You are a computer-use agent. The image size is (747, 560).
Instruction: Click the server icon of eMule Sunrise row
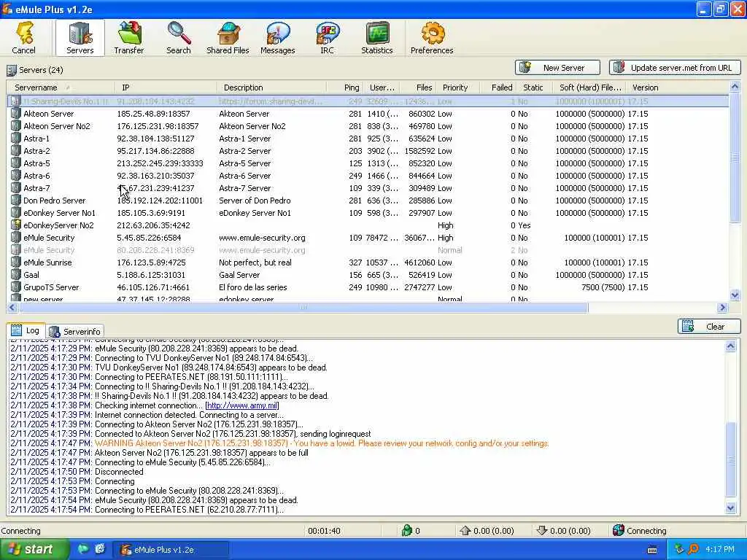point(16,262)
